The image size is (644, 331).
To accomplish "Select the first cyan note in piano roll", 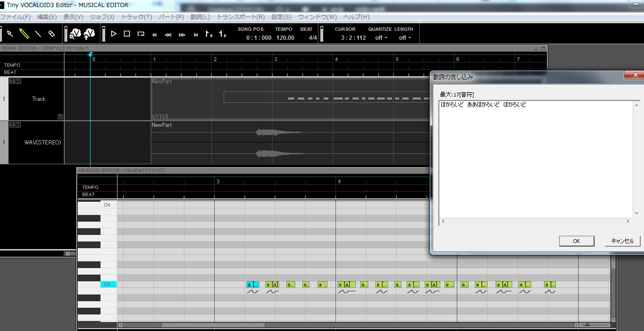I will point(253,285).
